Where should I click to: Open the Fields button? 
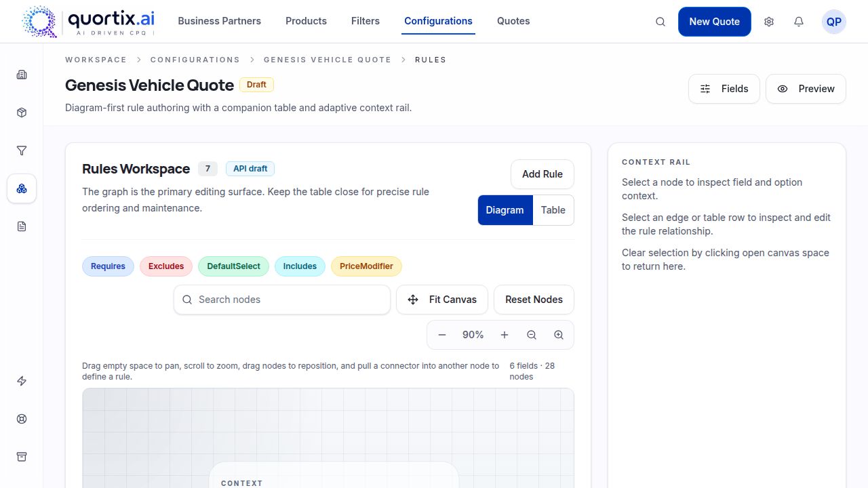724,89
